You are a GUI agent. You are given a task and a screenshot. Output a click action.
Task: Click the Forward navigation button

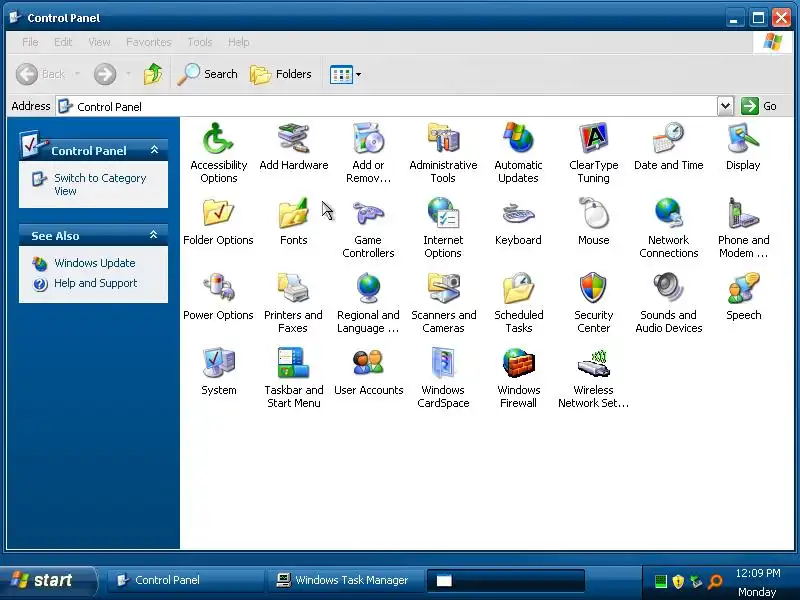click(105, 74)
